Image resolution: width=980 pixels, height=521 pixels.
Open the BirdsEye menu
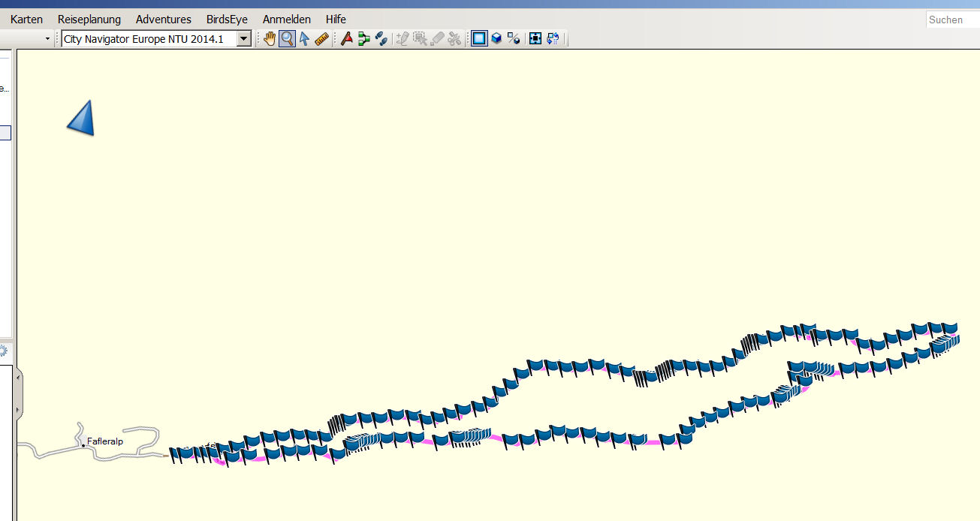[227, 20]
